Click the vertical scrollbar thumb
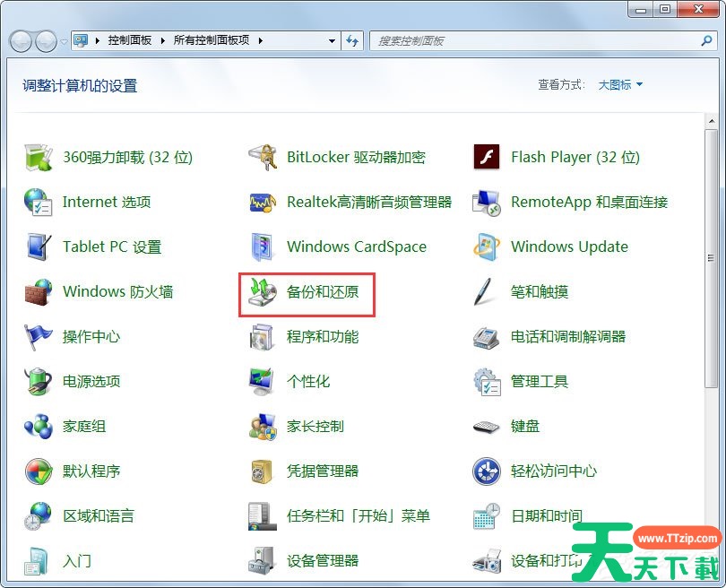Image resolution: width=726 pixels, height=588 pixels. pos(711,258)
